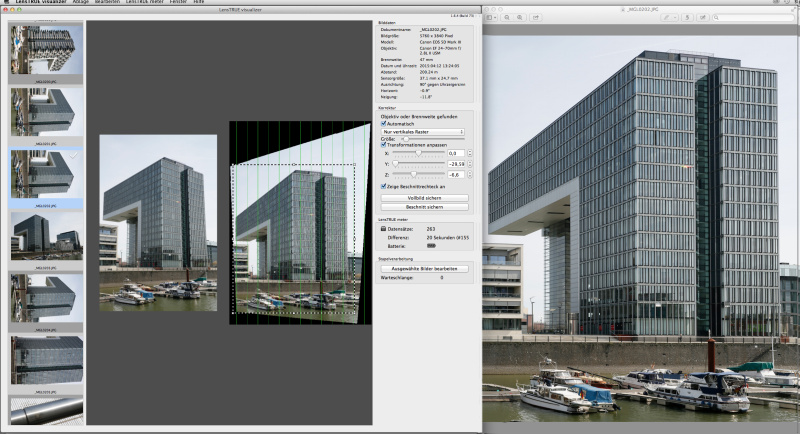Open the Fenster menu
Screen dimensions: 800x434
pos(178,2)
